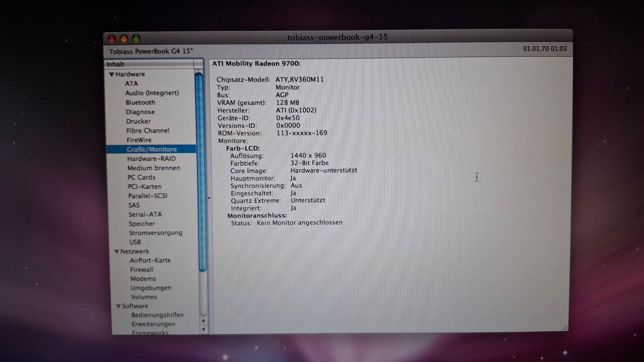Click the Software category label

tap(135, 306)
